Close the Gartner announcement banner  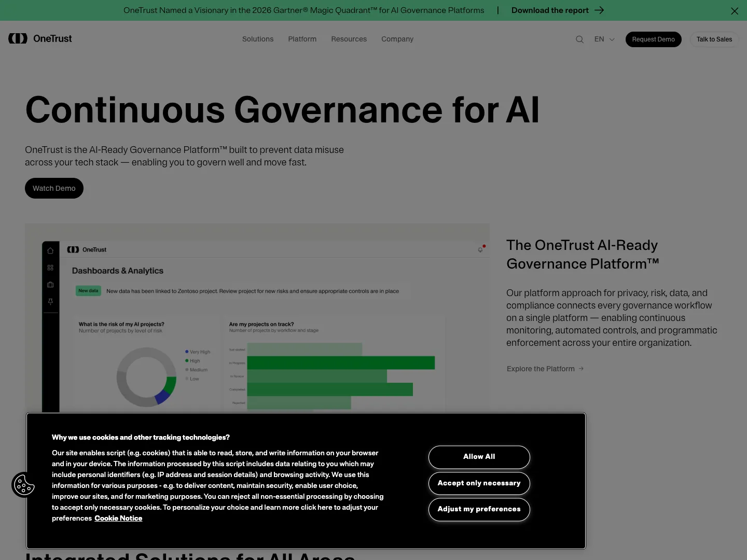(735, 11)
